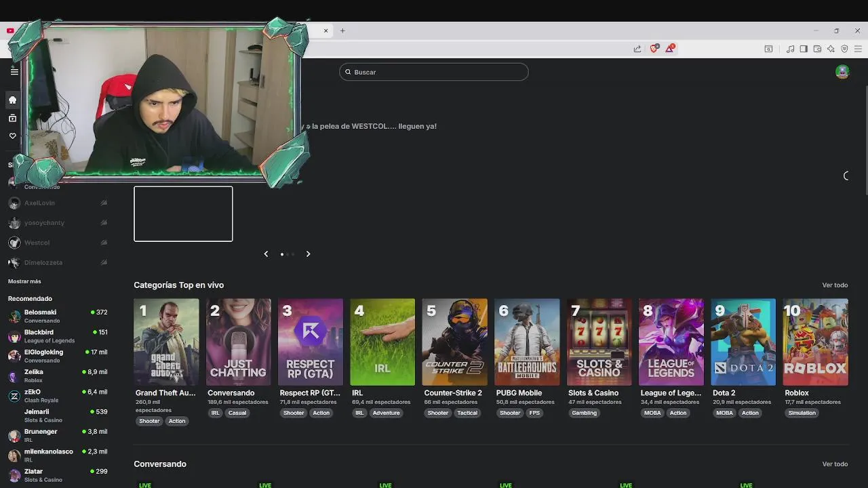
Task: Open the user profile avatar menu
Action: pyautogui.click(x=842, y=72)
